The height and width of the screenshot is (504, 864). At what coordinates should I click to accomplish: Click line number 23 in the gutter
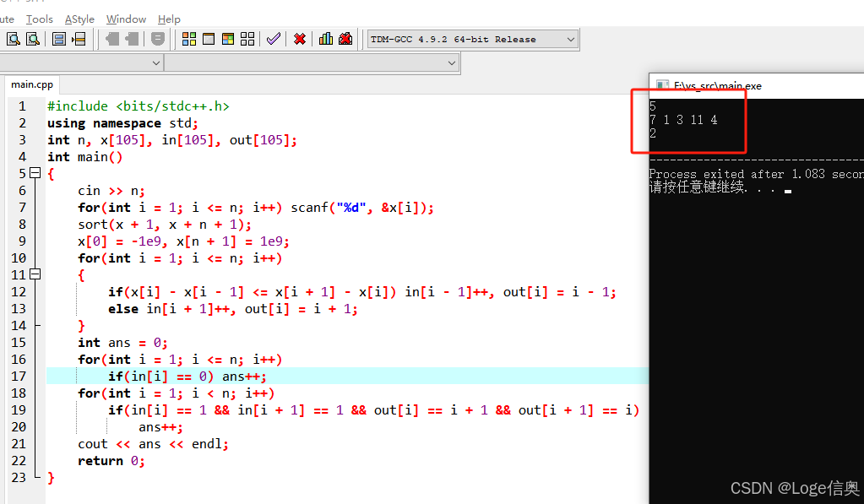point(19,478)
